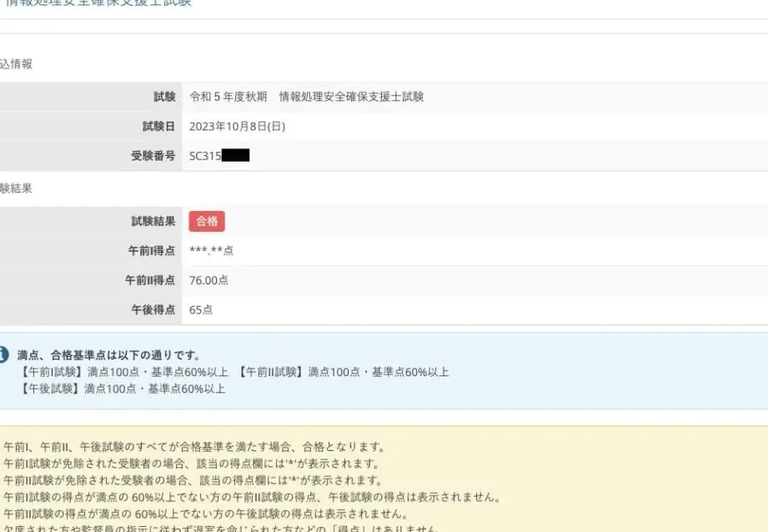The width and height of the screenshot is (768, 532).
Task: Click the 午後得点 row label
Action: (153, 309)
